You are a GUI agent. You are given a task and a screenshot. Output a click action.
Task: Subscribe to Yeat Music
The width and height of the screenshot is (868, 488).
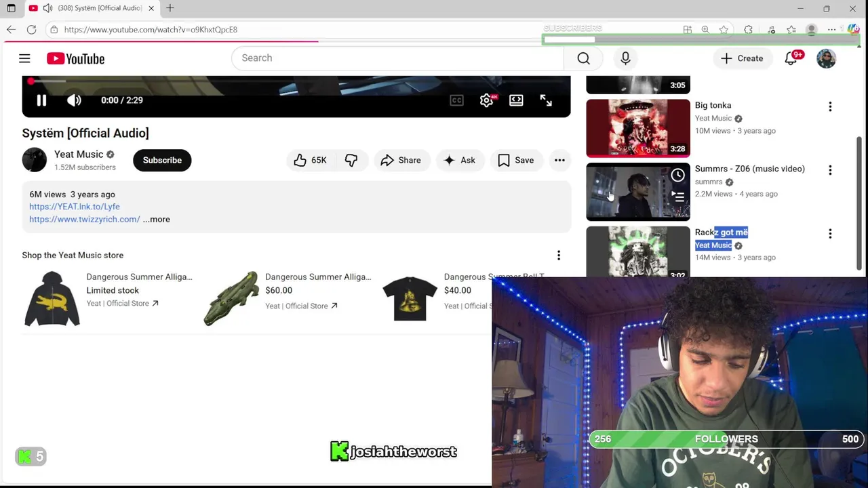click(x=162, y=160)
